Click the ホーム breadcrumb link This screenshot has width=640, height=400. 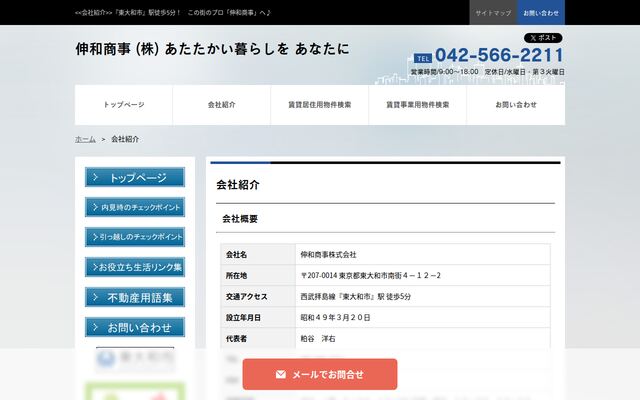click(85, 139)
